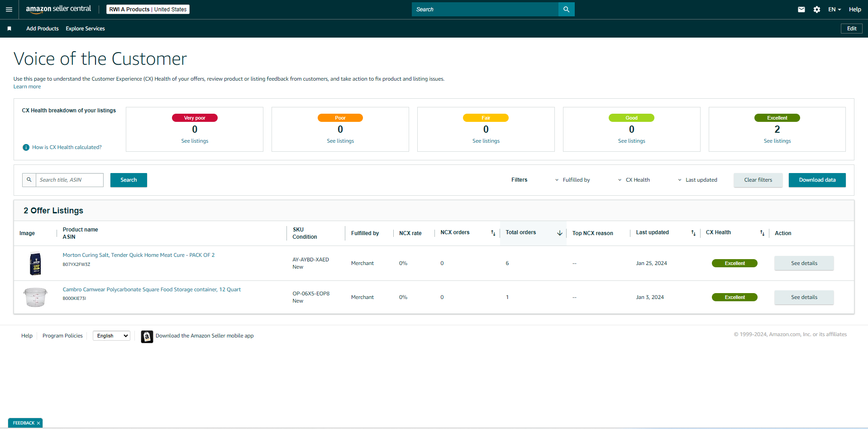Open How is CX Health calculated link
This screenshot has width=868, height=429.
pos(67,147)
